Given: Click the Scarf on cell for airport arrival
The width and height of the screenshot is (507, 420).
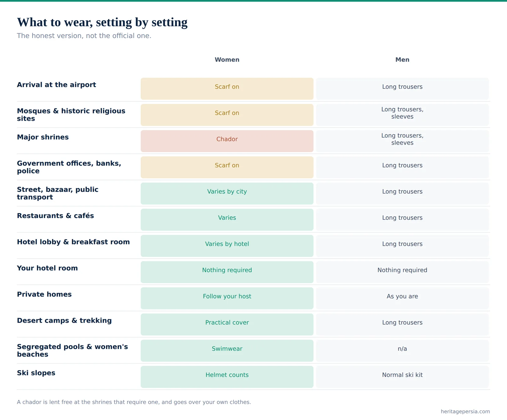Looking at the screenshot, I should 227,89.
